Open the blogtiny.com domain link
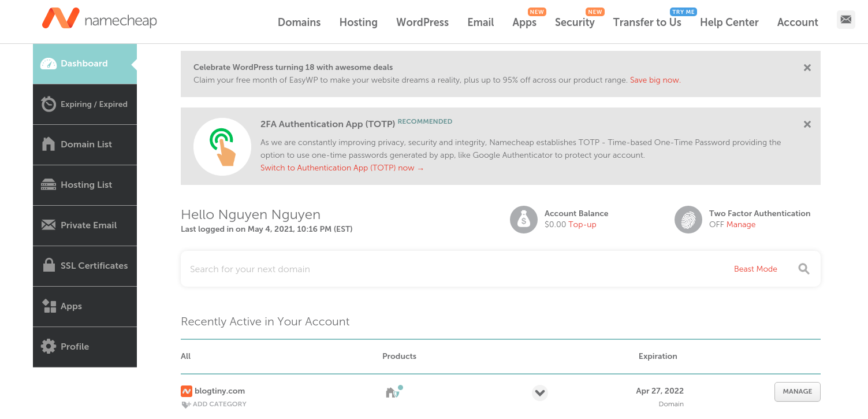Screen dimensions: 868x419 [219, 391]
